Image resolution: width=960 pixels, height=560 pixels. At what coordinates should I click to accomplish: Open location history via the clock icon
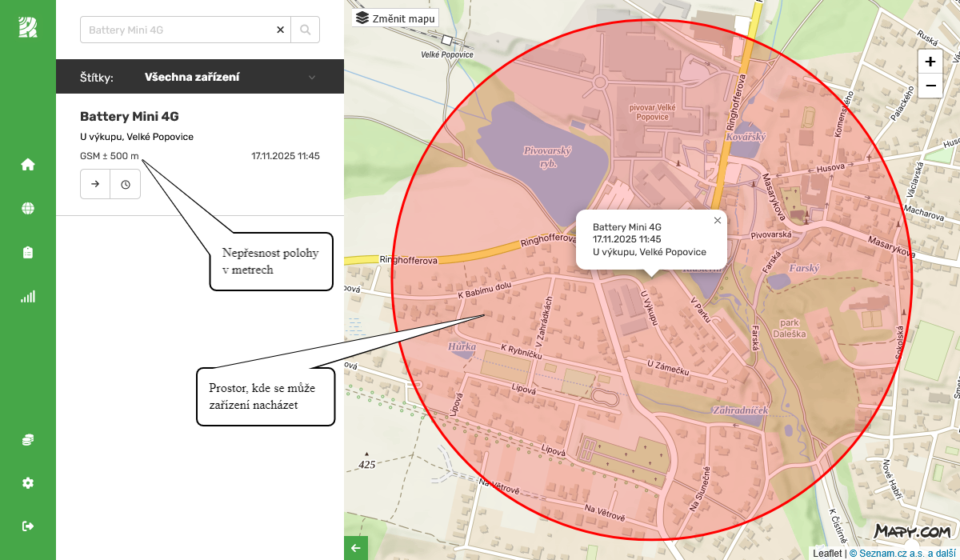pyautogui.click(x=126, y=183)
